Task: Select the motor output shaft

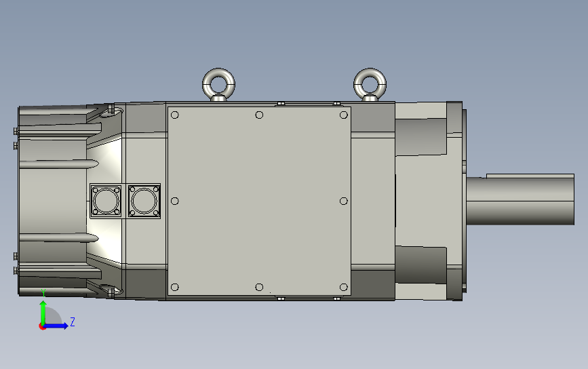Action: click(520, 201)
